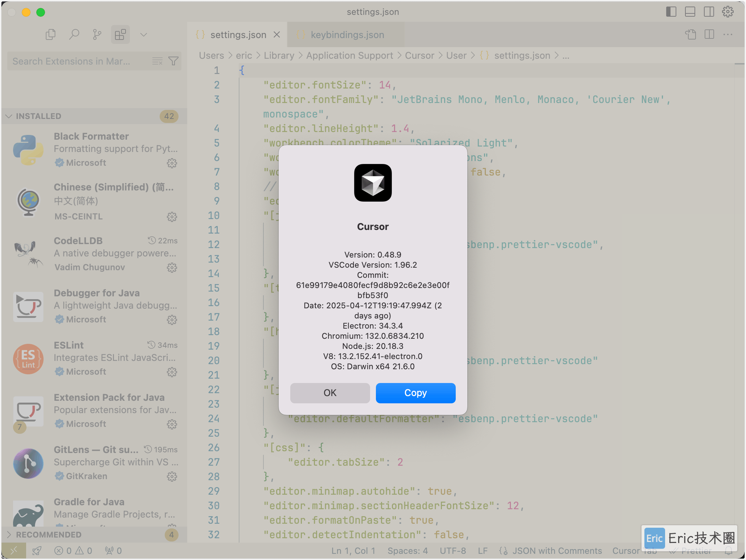
Task: Toggle the bottom panel
Action: tap(690, 12)
